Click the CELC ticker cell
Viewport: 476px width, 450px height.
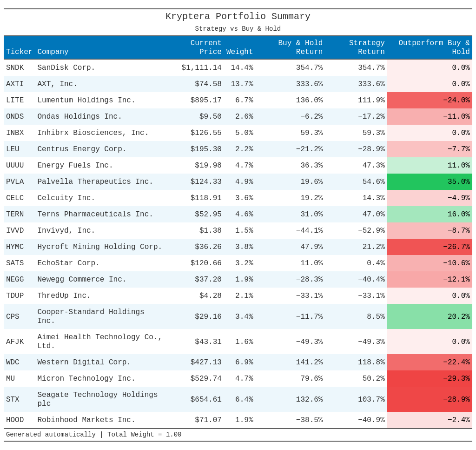point(15,198)
